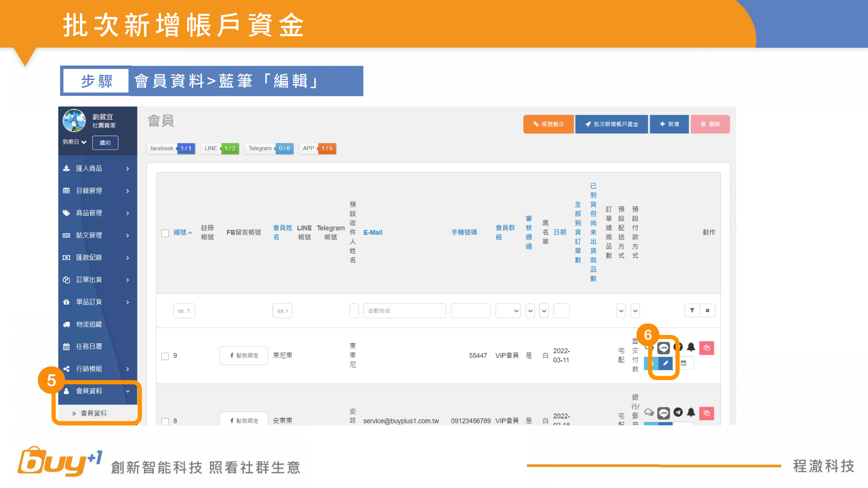Click the LINE icon in member 9 row
Viewport: 868px width, 488px height.
point(663,348)
